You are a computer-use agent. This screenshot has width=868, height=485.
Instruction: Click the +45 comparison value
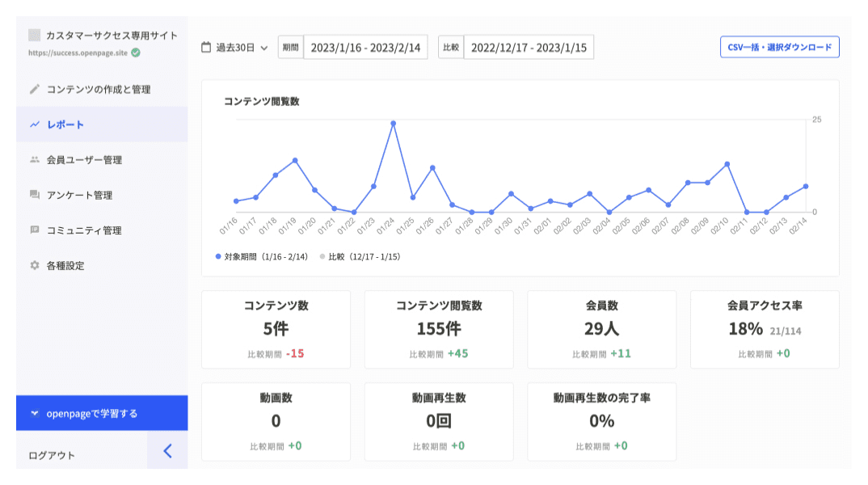[x=457, y=353]
